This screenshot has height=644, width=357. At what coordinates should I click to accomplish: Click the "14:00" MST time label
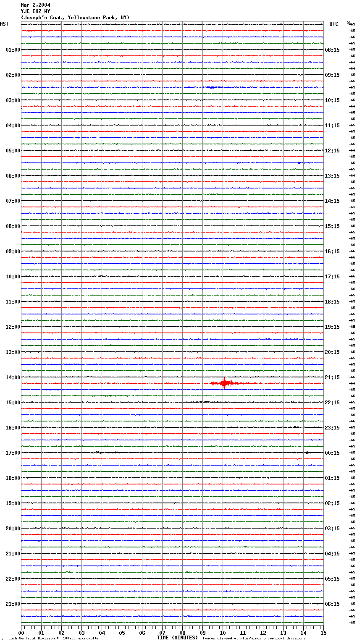point(13,377)
